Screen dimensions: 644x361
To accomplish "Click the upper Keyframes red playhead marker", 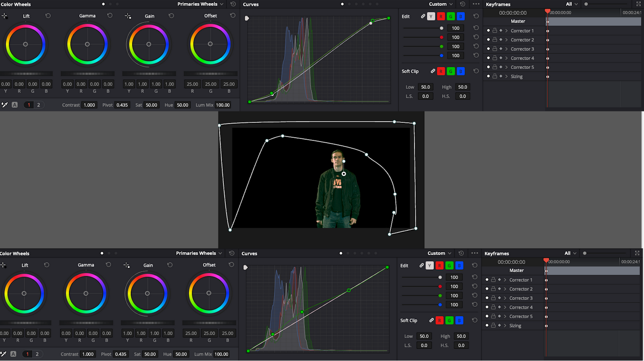I will pyautogui.click(x=547, y=11).
